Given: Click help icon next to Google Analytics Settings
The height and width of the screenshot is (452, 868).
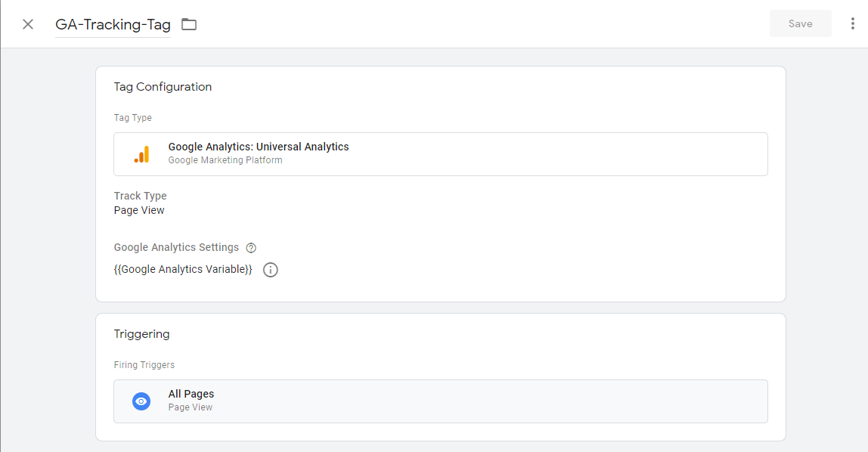Looking at the screenshot, I should (251, 248).
